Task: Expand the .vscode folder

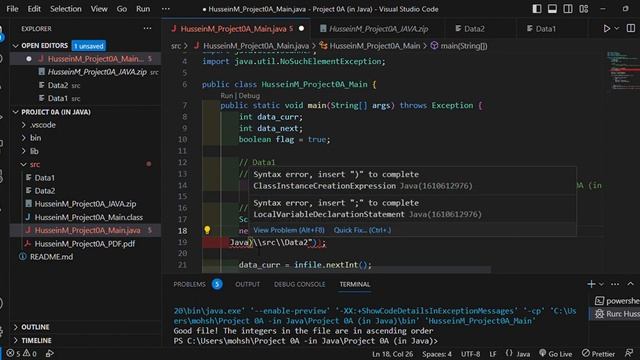Action: coord(42,125)
